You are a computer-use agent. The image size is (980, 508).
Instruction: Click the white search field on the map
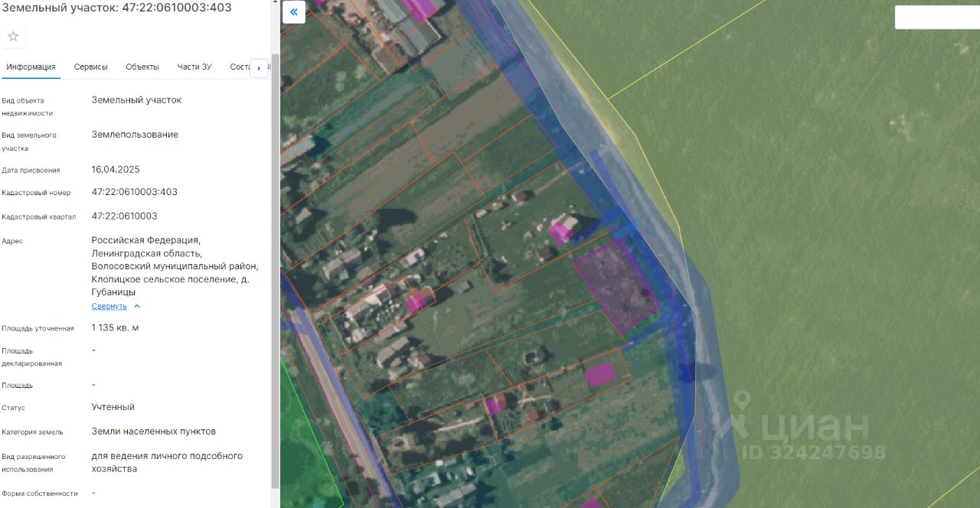point(936,18)
